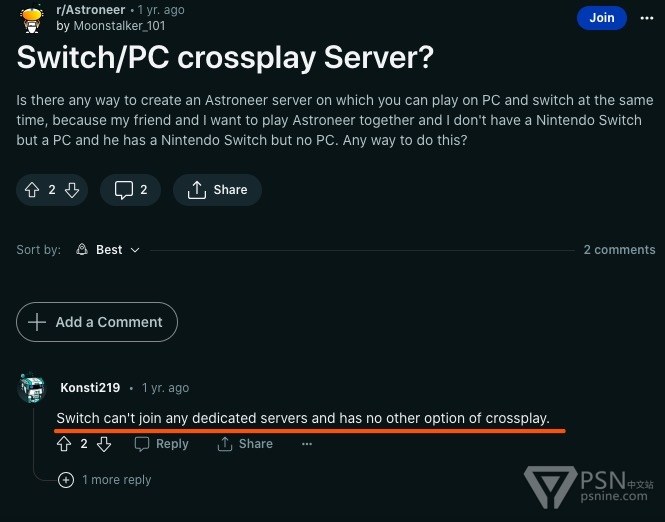Open Moonstalker_101's user profile
This screenshot has height=522, width=665.
point(119,26)
